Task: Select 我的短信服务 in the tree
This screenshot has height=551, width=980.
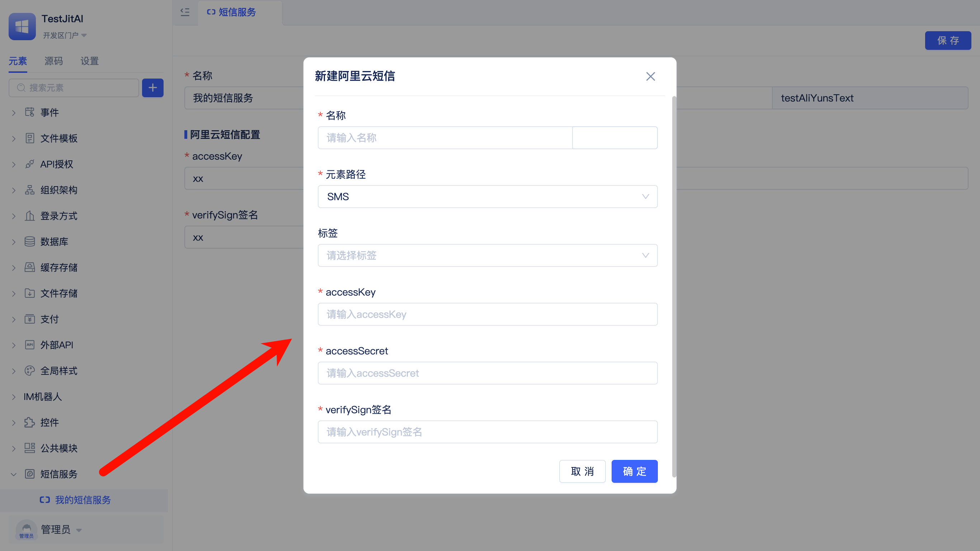Action: click(x=84, y=500)
